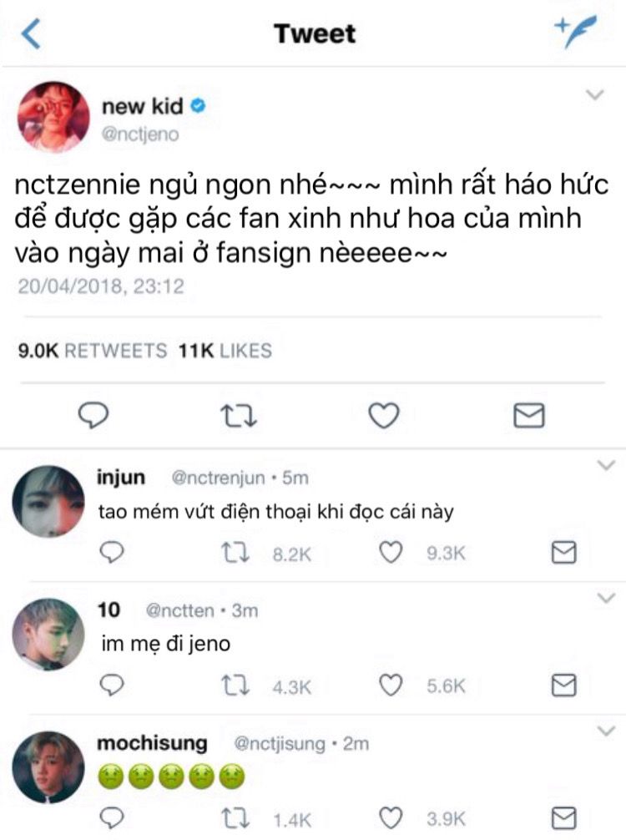Open mochisung's avatar
This screenshot has width=626, height=840.
point(48,767)
